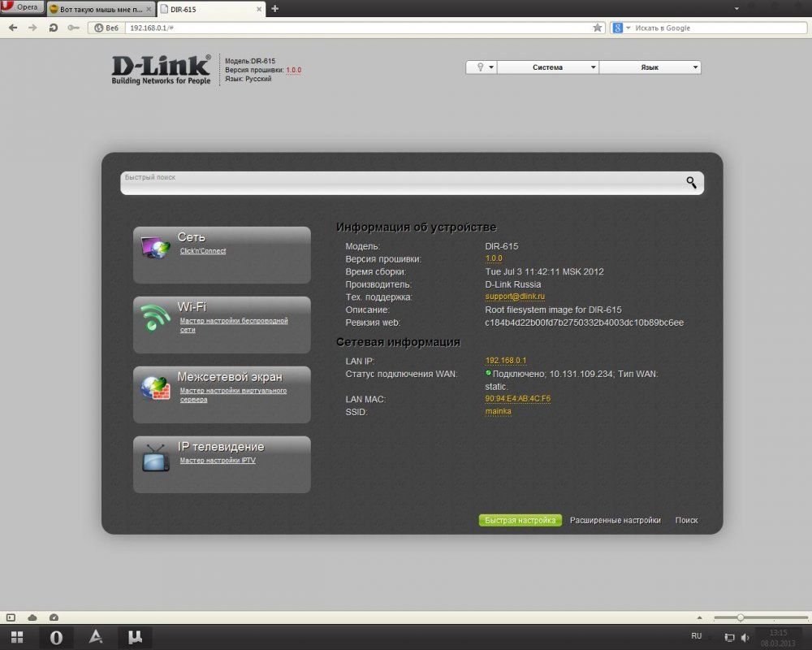Screen dimensions: 812x650
Task: Open the Windows Start button
Action: point(17,637)
